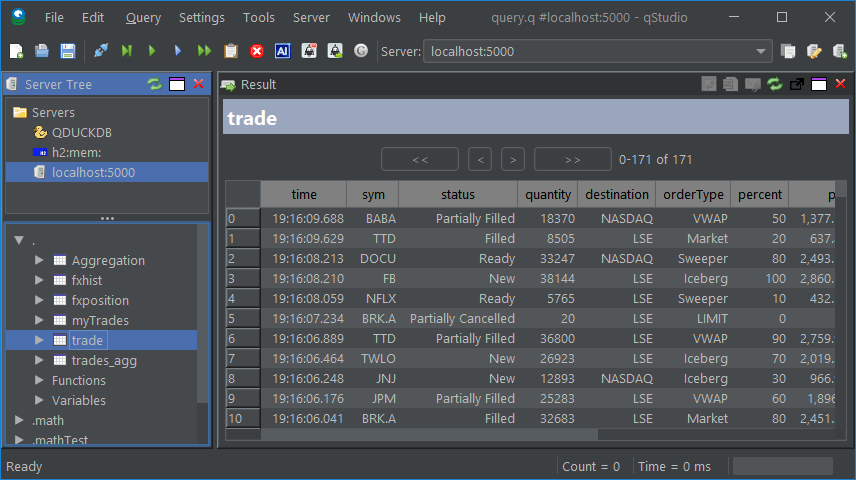The width and height of the screenshot is (856, 480).
Task: Click the double green arrow run icon
Action: [x=205, y=51]
